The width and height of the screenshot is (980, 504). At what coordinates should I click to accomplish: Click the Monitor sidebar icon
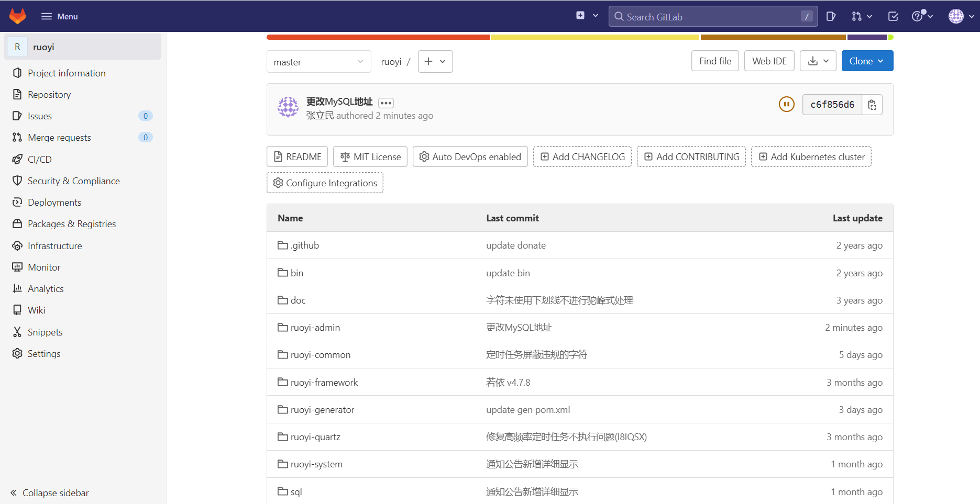pyautogui.click(x=17, y=267)
